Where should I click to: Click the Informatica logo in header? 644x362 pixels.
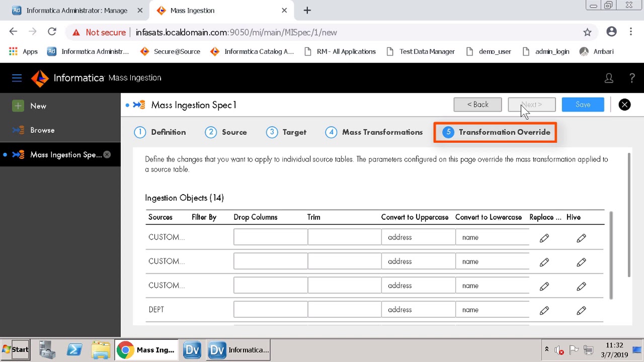(40, 78)
